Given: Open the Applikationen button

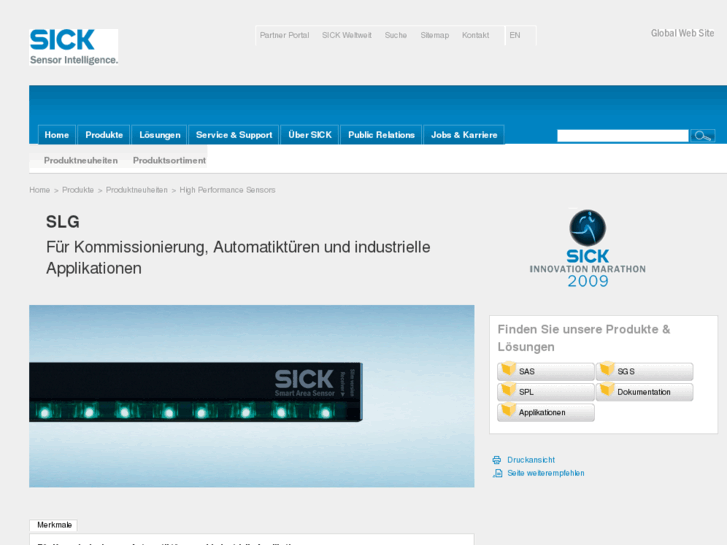Looking at the screenshot, I should pyautogui.click(x=546, y=412).
